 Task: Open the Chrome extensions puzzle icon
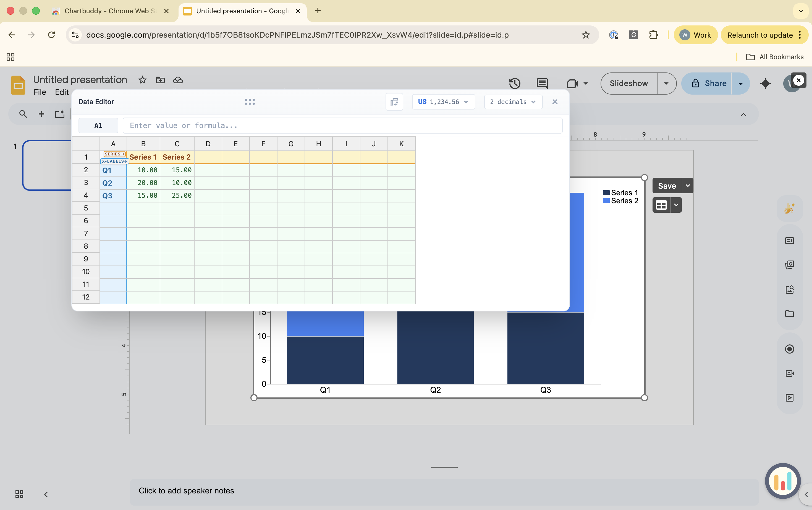click(x=654, y=35)
